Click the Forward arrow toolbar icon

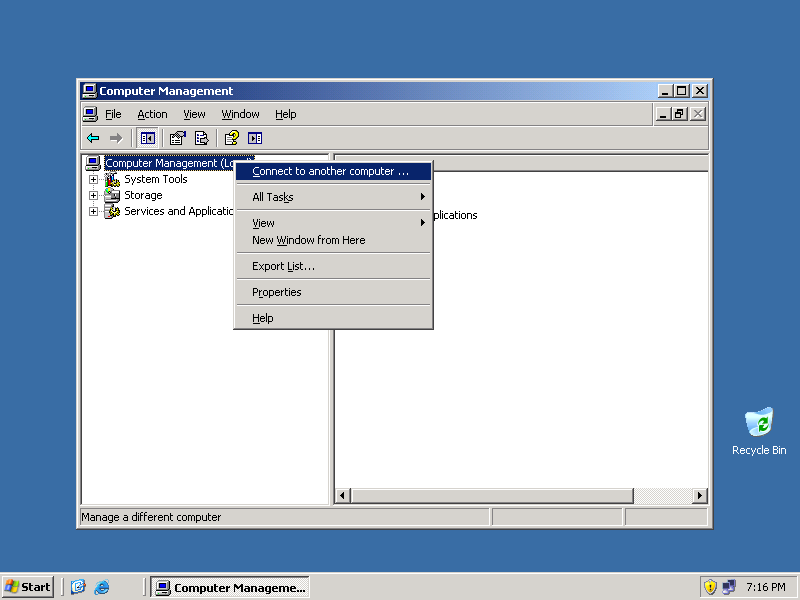[116, 138]
